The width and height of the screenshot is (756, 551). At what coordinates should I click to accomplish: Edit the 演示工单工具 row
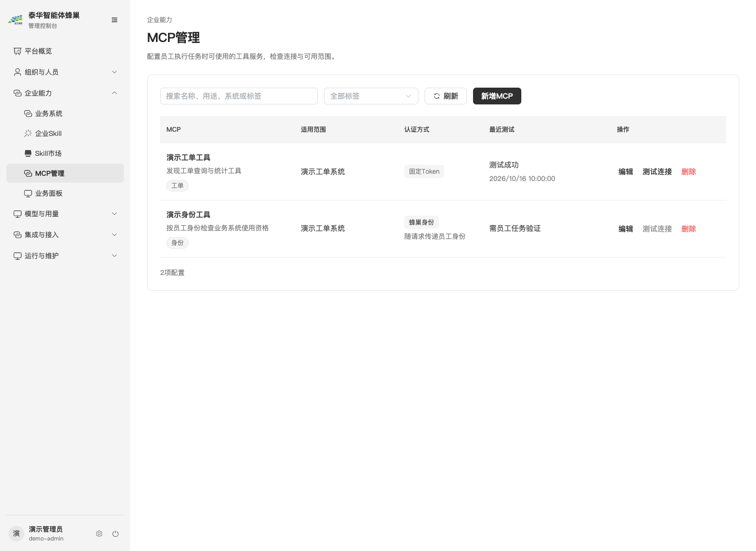(626, 172)
